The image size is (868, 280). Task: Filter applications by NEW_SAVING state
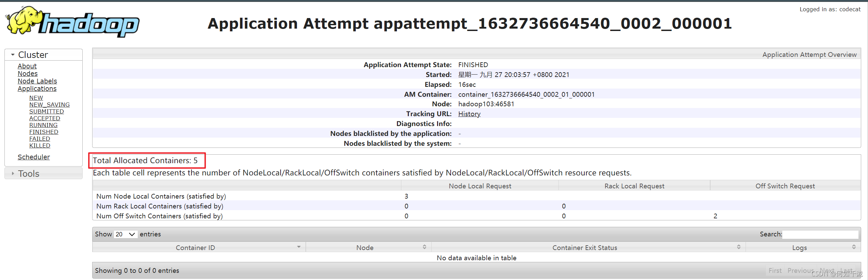[49, 105]
